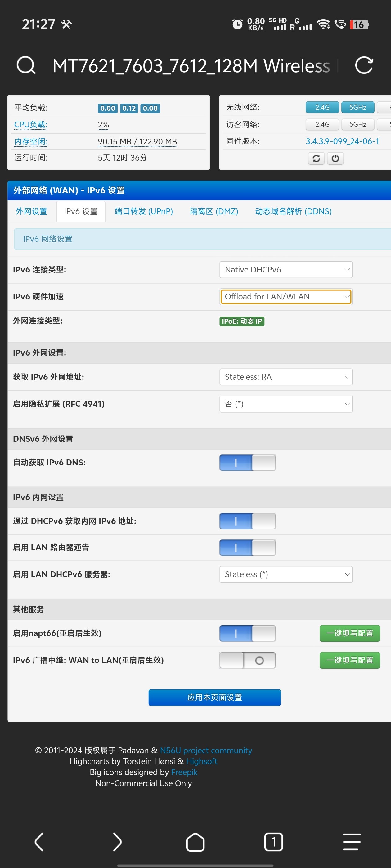Tap the alarm clock status icon
The height and width of the screenshot is (868, 391).
[x=237, y=24]
